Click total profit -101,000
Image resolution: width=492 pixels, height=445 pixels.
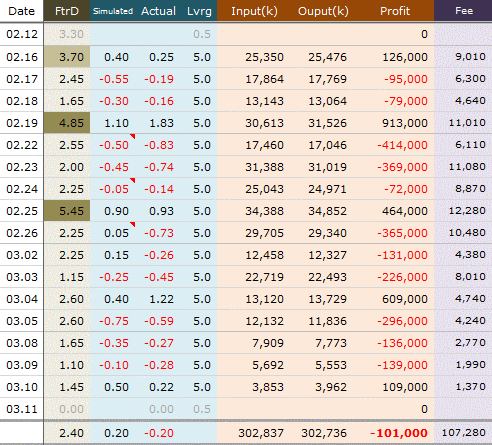click(x=399, y=433)
